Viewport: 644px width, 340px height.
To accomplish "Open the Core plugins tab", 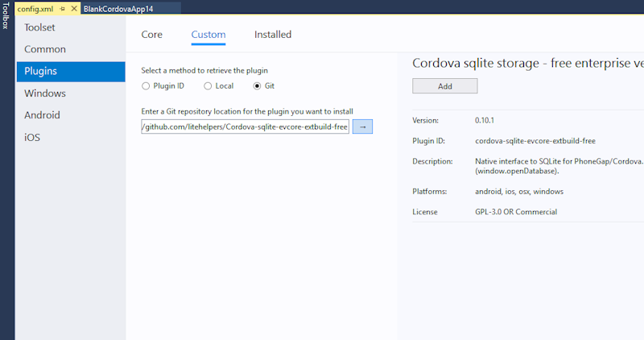I will click(x=151, y=35).
